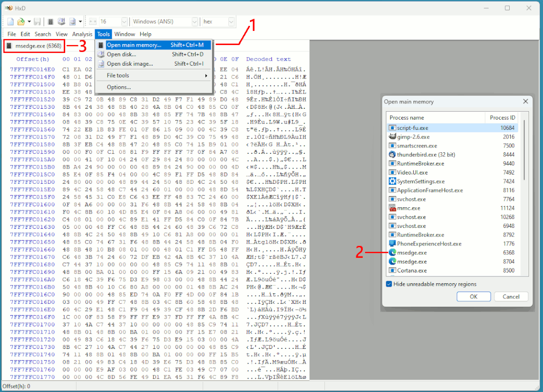Choose Open main memory menu entry
Viewport: 543px width, 392px height.
154,45
